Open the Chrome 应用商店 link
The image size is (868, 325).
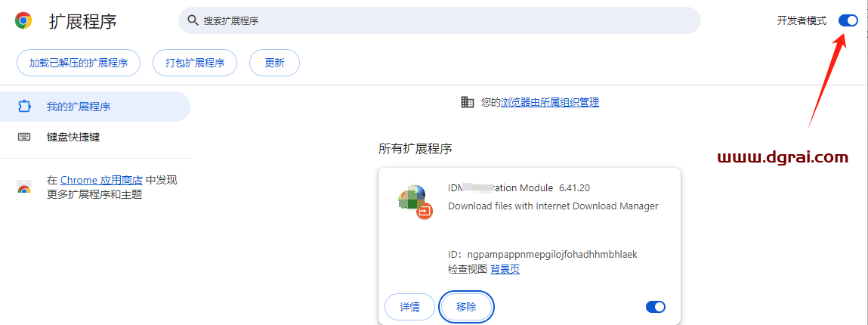coord(101,180)
